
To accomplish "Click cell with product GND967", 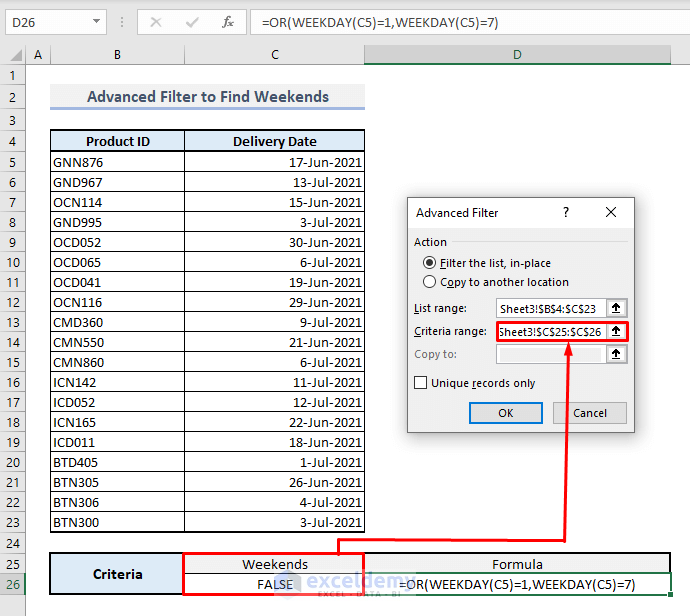I will pyautogui.click(x=117, y=182).
